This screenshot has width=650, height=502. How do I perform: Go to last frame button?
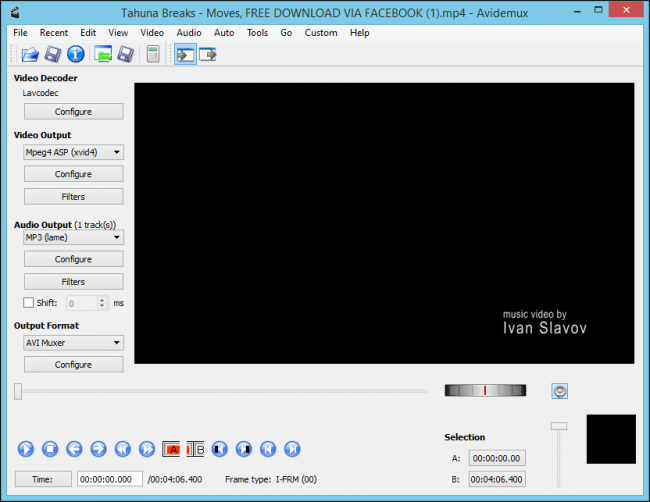[x=292, y=449]
